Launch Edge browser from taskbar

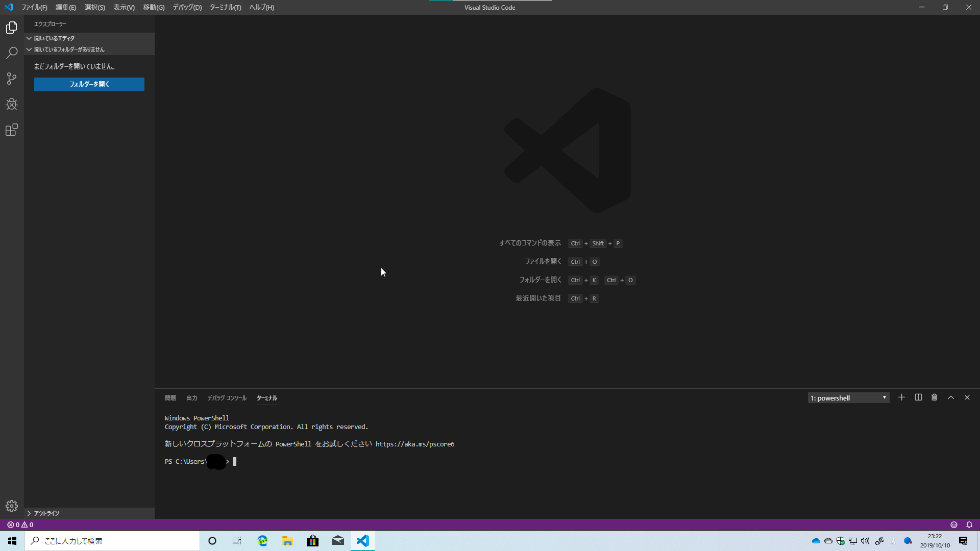[263, 541]
